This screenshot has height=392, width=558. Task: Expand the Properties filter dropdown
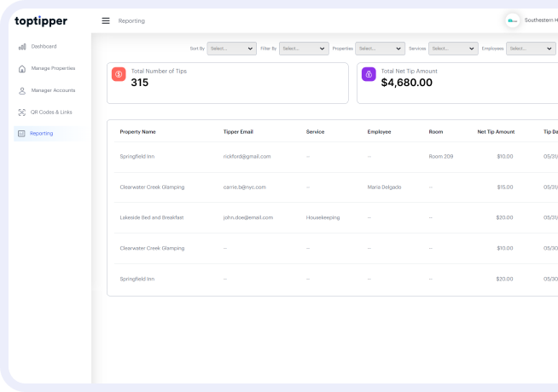pos(380,49)
